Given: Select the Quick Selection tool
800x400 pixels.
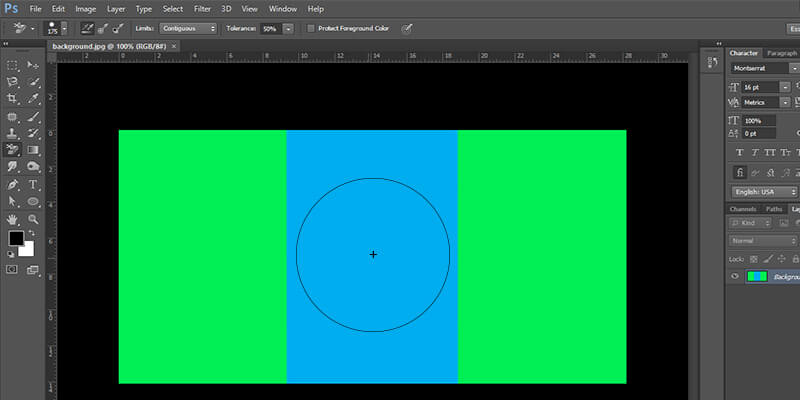Looking at the screenshot, I should (x=33, y=82).
